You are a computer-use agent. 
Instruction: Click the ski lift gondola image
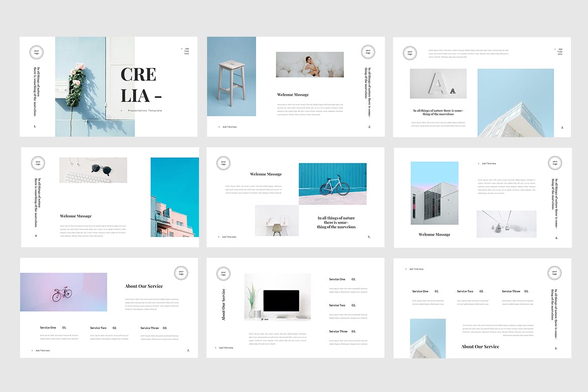coord(506,224)
